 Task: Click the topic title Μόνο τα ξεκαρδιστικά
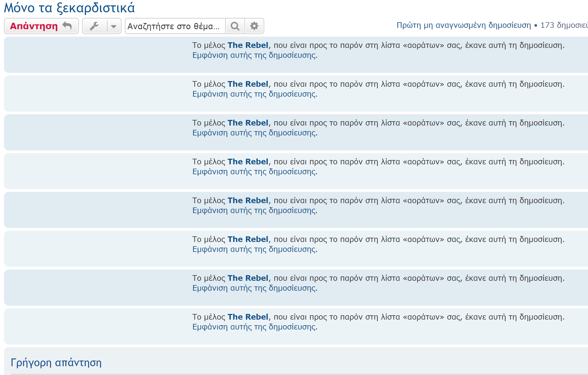(69, 7)
